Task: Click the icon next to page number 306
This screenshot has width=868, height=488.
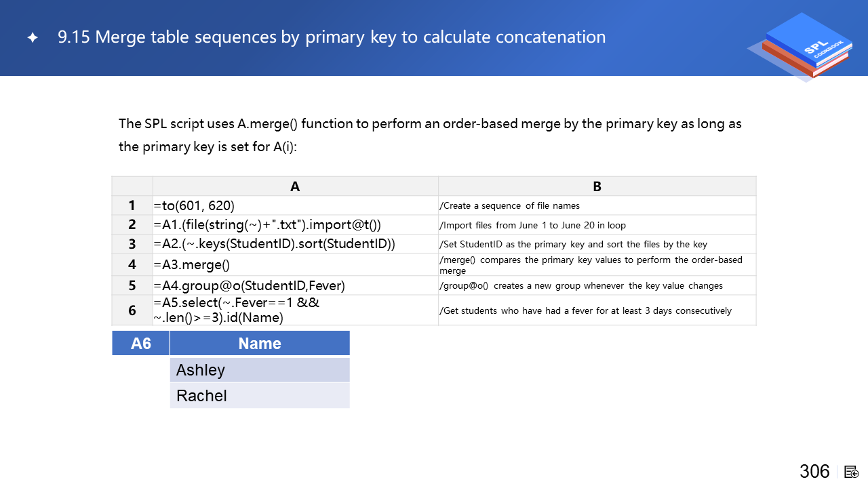Action: click(x=852, y=472)
